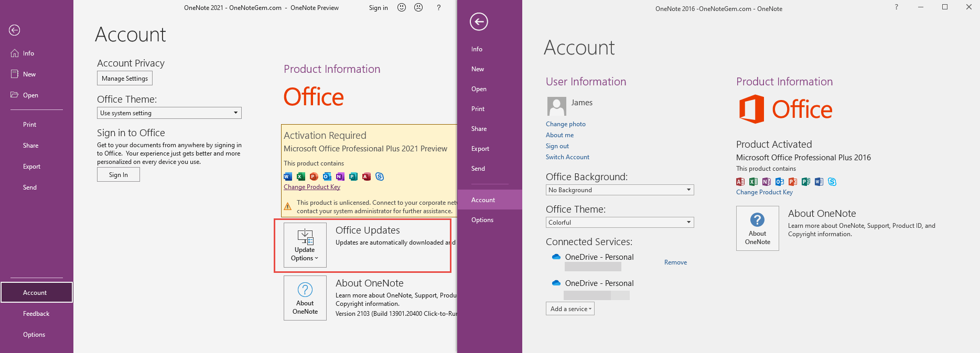The image size is (980, 353).
Task: Click the Switch Account link
Action: tap(567, 157)
